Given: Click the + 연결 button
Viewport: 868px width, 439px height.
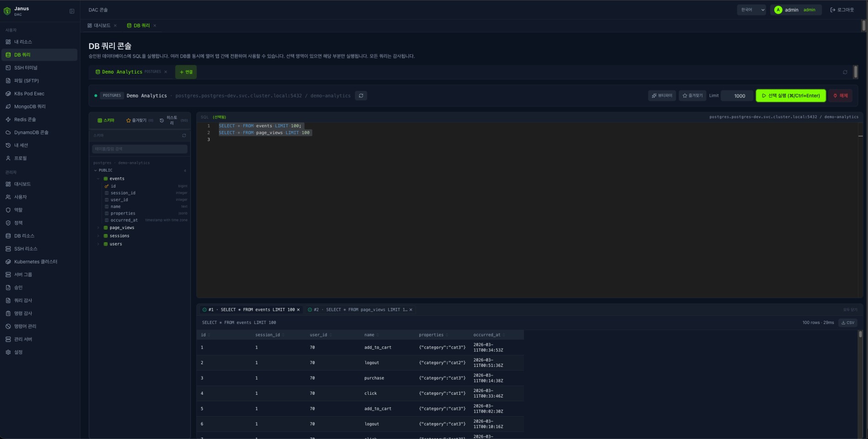Looking at the screenshot, I should point(186,72).
